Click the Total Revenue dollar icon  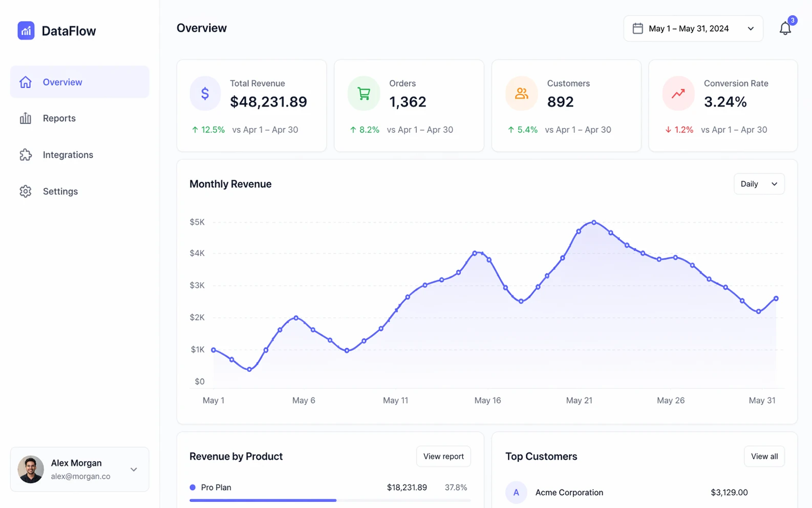tap(205, 93)
